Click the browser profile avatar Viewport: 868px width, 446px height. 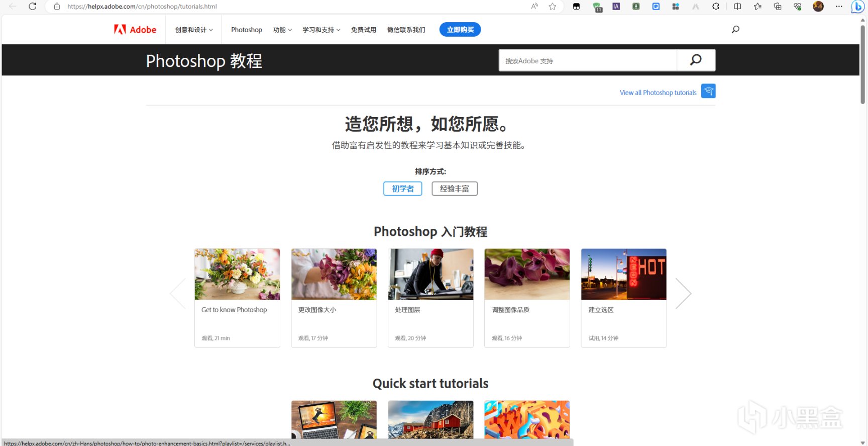(x=818, y=7)
